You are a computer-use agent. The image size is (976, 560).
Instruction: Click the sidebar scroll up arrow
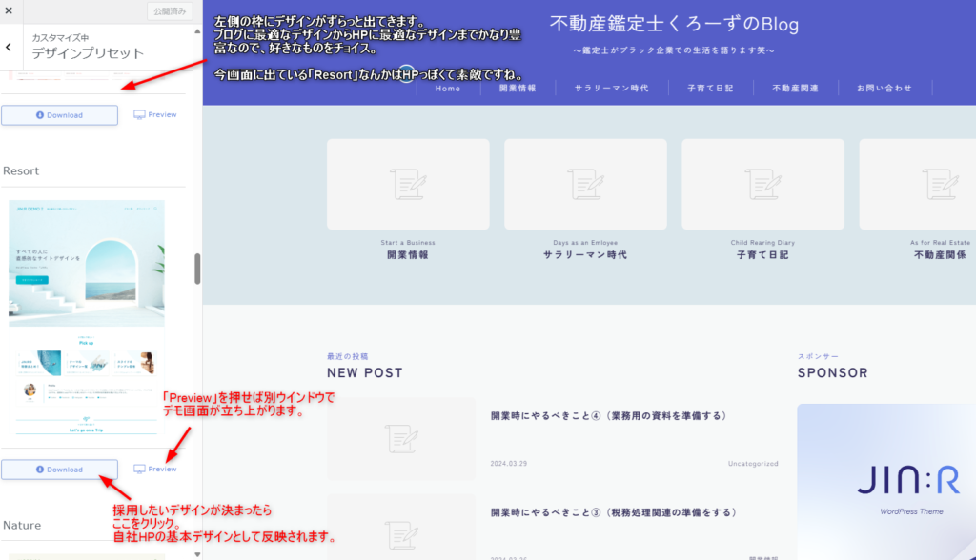197,30
